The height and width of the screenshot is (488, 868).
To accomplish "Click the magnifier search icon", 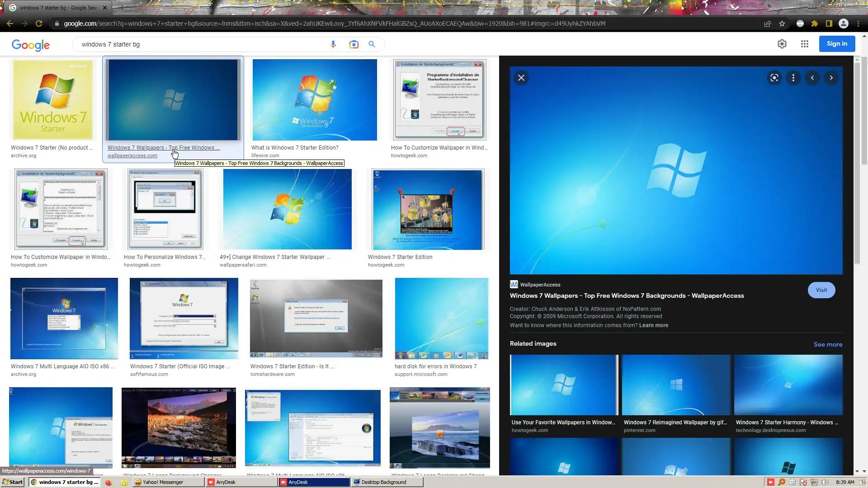I will (372, 44).
